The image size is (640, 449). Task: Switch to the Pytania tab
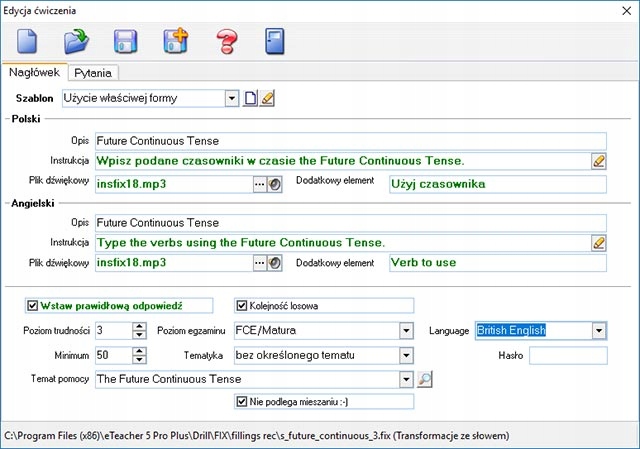[x=92, y=73]
